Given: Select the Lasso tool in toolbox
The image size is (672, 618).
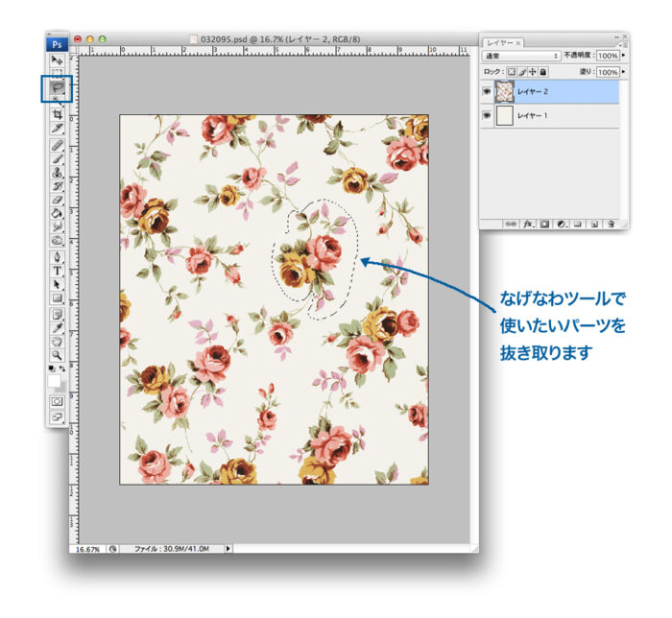Looking at the screenshot, I should [x=57, y=89].
